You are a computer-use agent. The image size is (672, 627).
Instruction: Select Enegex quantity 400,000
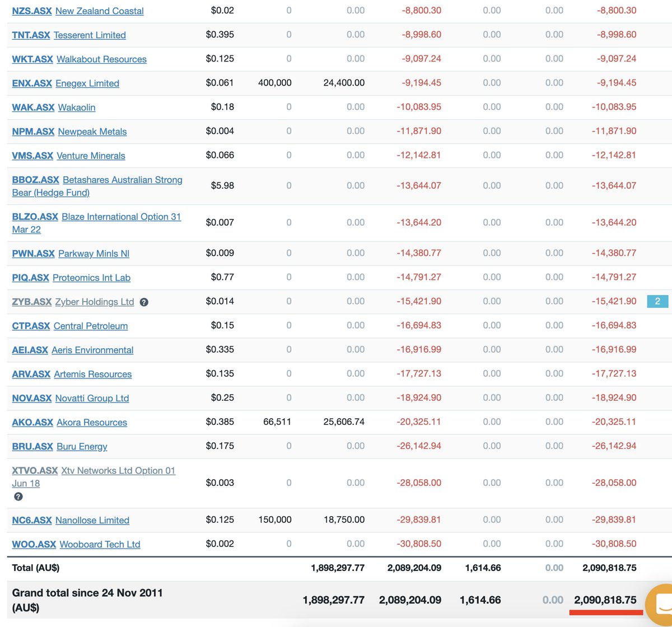point(275,82)
